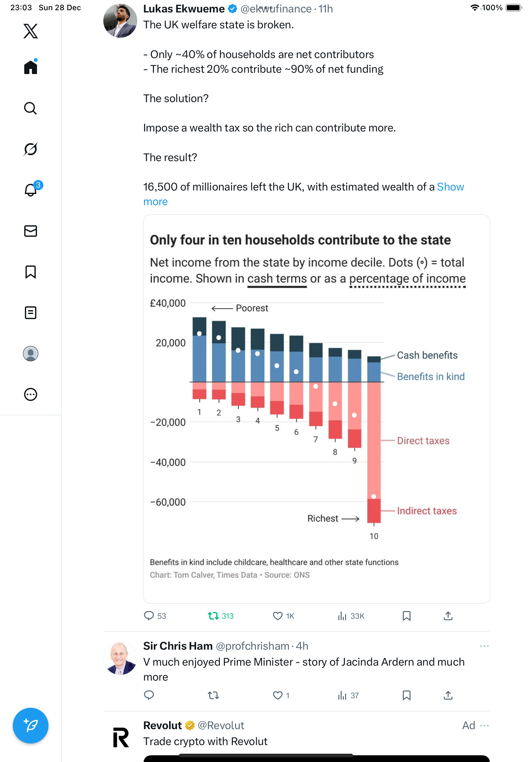Go to Home feed icon

[x=31, y=67]
